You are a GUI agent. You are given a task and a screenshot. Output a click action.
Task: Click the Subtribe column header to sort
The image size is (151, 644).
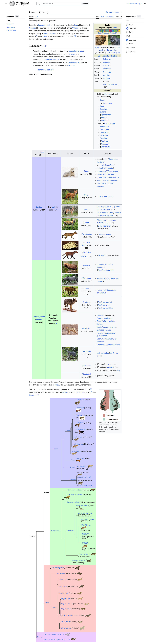[x=39, y=154]
